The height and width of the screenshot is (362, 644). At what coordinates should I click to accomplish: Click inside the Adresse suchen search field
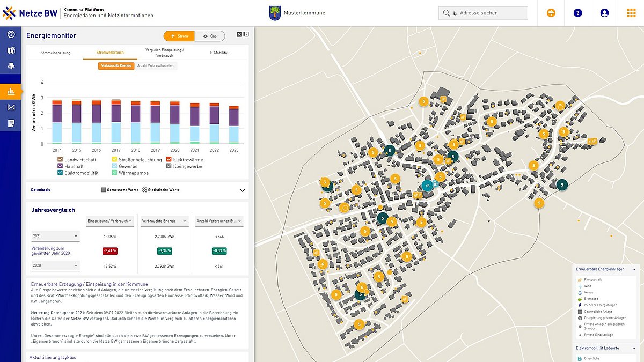(486, 13)
